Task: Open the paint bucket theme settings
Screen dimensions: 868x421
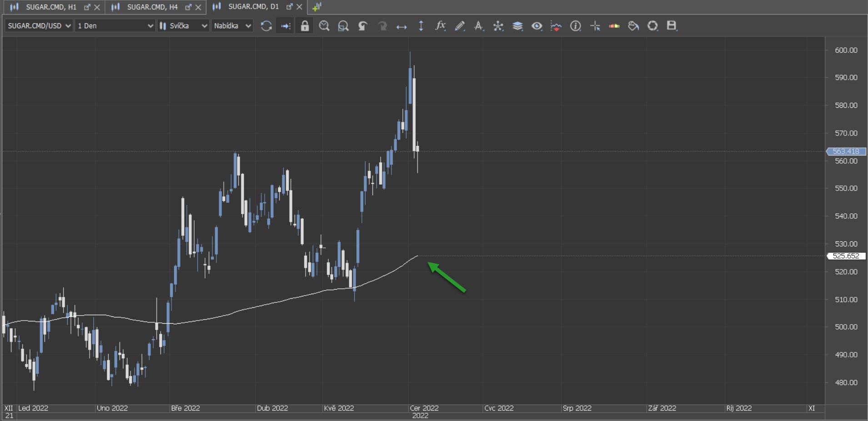Action: point(633,26)
